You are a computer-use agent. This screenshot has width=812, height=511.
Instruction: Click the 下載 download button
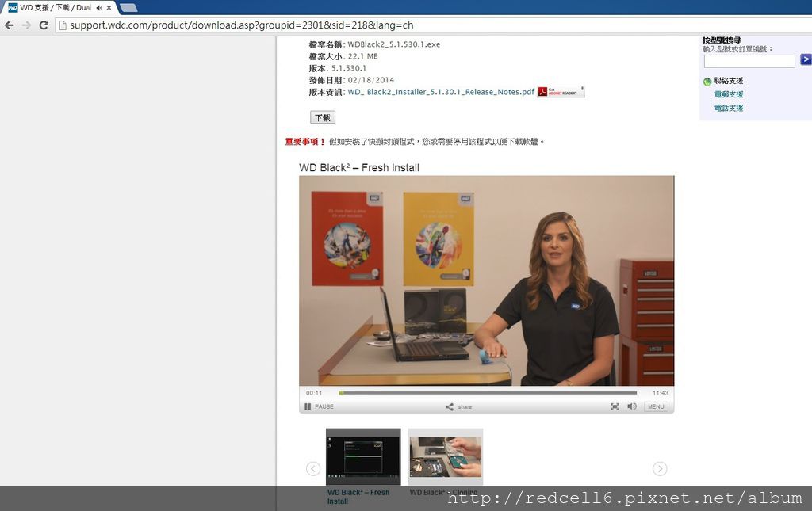pos(323,117)
